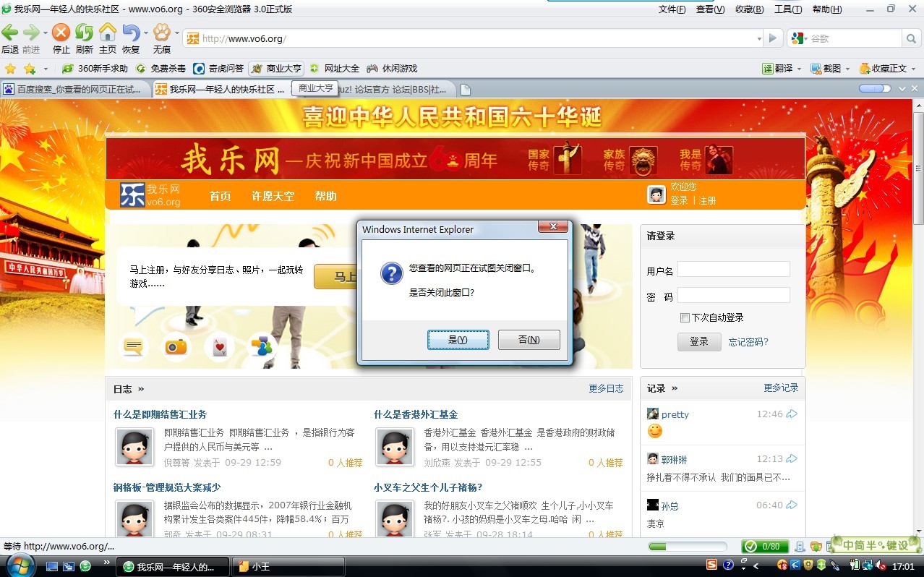Click the Windows Start orb
The image size is (924, 577).
pos(20,565)
